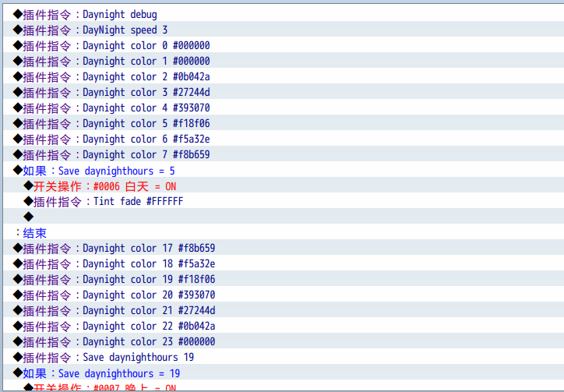Select the conditional 'Save daynighthours = 19' line

click(x=284, y=373)
